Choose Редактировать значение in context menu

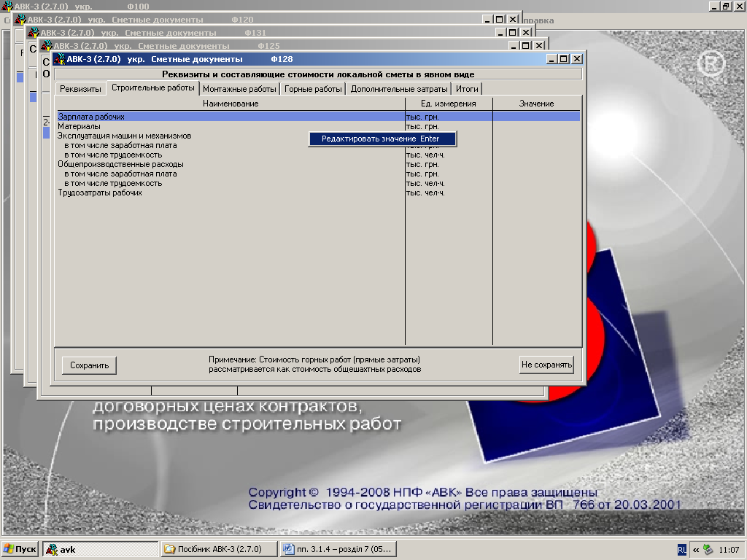click(x=382, y=139)
